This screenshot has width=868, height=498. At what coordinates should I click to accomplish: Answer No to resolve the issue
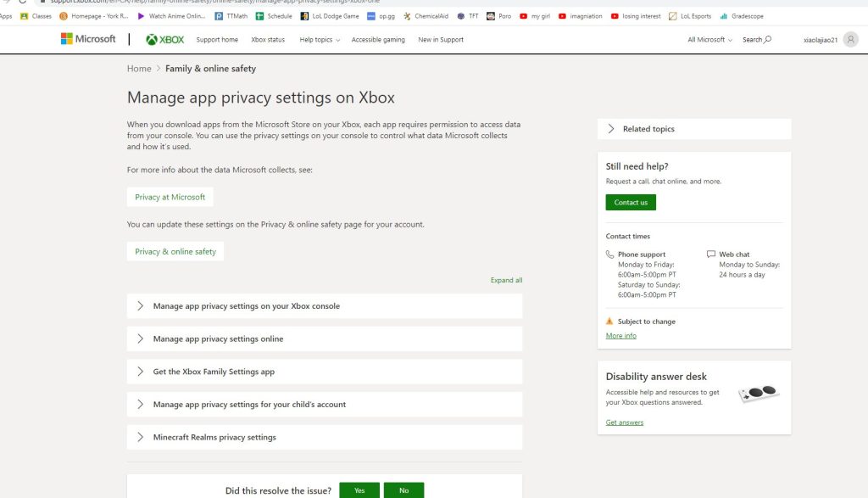pos(403,490)
